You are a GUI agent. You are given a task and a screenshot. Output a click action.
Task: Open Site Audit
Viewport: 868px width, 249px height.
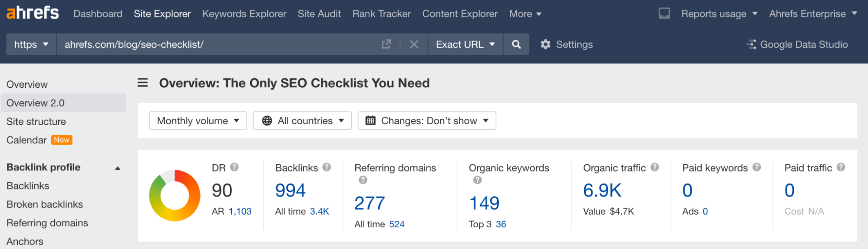pos(319,14)
